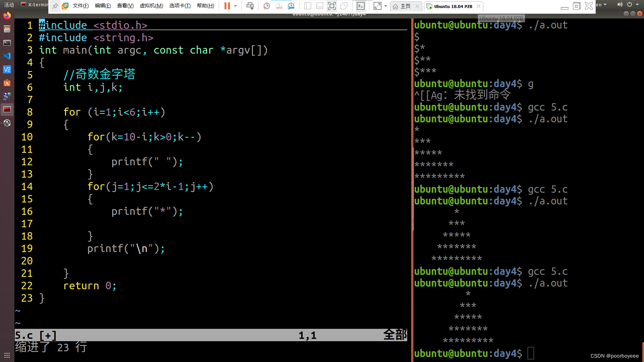Revert to previous snapshot icon
Viewport: 644px width, 362px height.
pyautogui.click(x=279, y=6)
